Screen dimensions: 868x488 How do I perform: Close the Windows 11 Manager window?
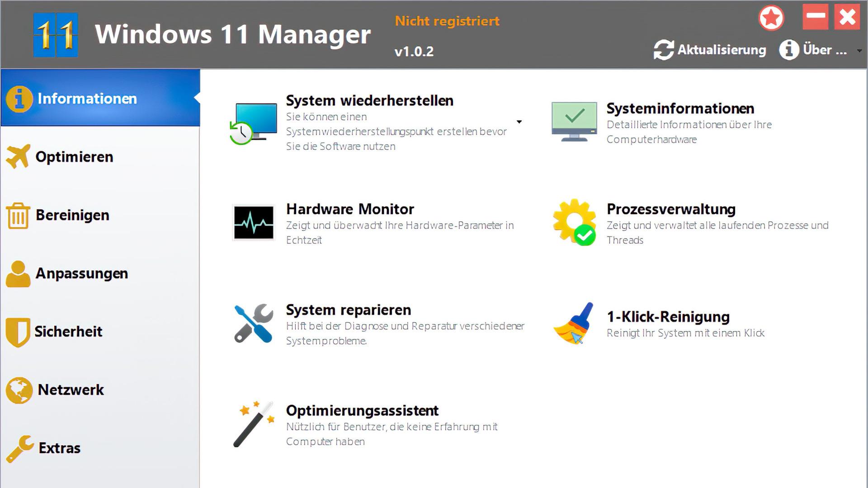click(847, 17)
